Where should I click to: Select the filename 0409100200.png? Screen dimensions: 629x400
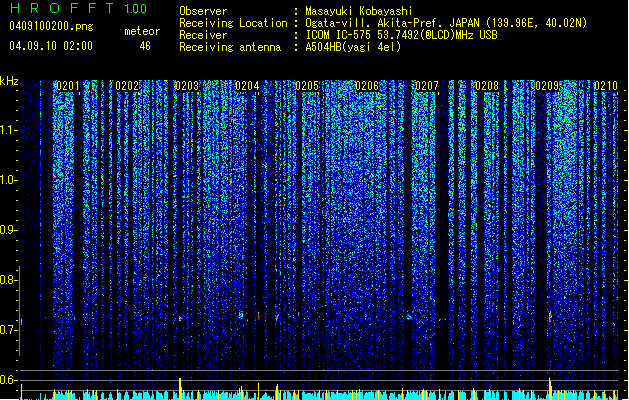pyautogui.click(x=51, y=26)
